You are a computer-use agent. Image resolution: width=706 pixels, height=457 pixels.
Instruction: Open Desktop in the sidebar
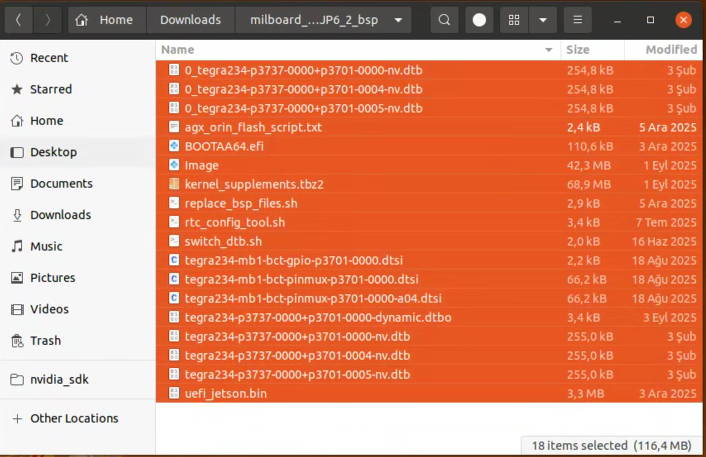(77, 152)
